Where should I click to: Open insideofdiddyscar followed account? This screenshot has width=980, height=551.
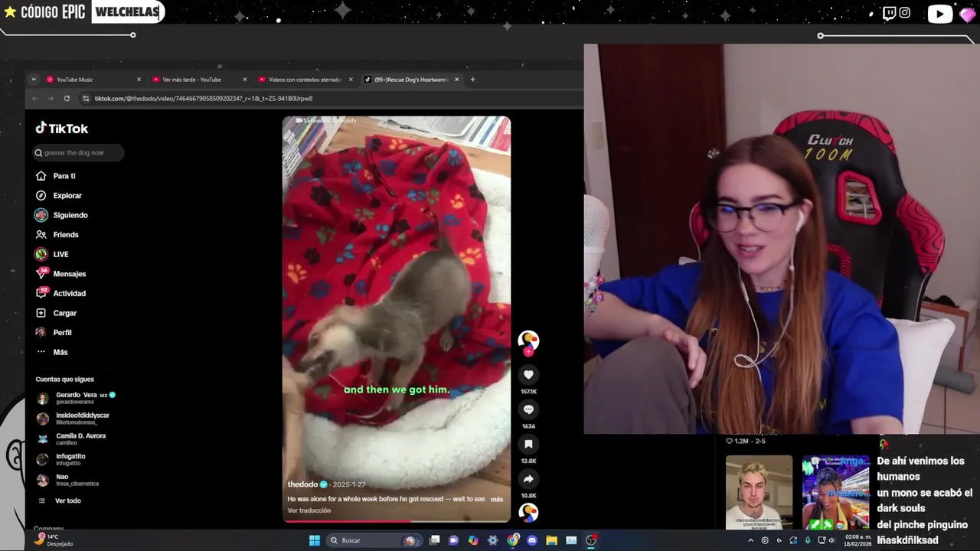(x=73, y=419)
